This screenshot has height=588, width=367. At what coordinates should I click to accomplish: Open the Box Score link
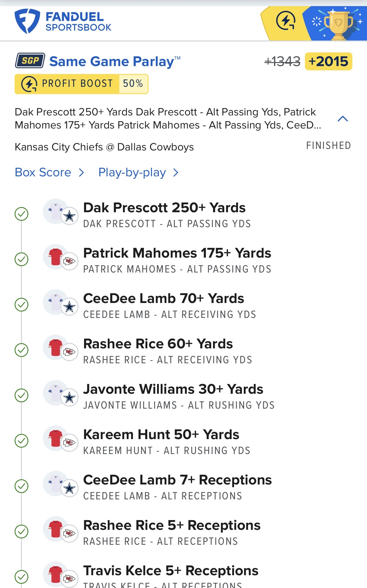(x=43, y=172)
